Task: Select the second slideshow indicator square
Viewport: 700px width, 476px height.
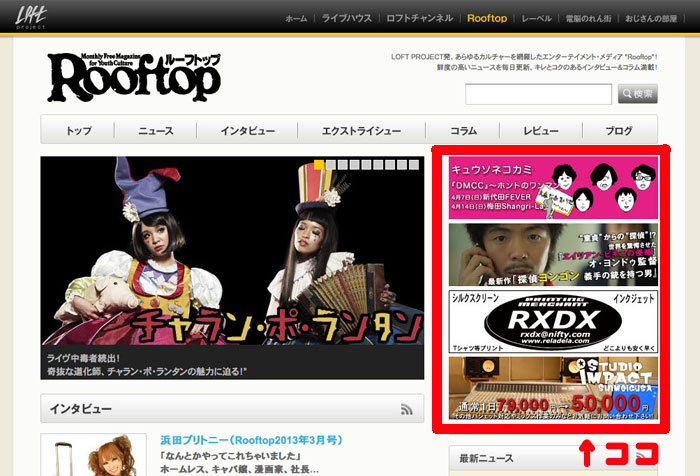Action: (331, 165)
